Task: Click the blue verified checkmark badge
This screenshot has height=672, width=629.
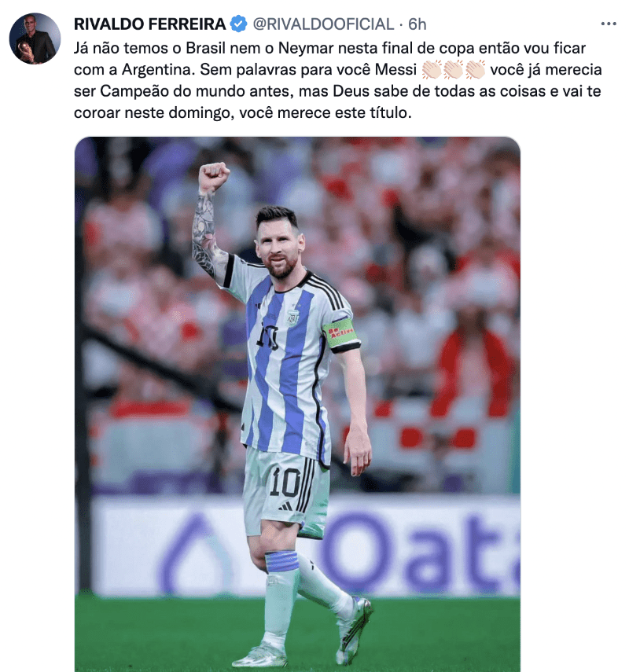Action: [239, 24]
